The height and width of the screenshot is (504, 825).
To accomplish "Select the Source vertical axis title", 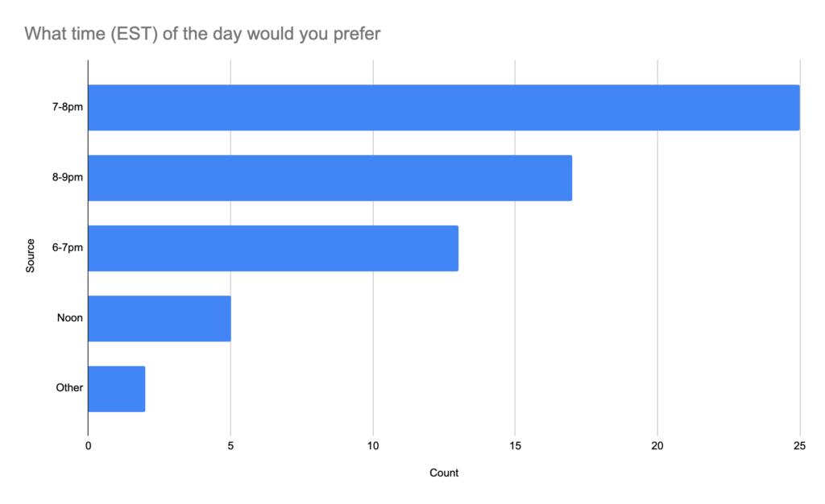I will [31, 255].
